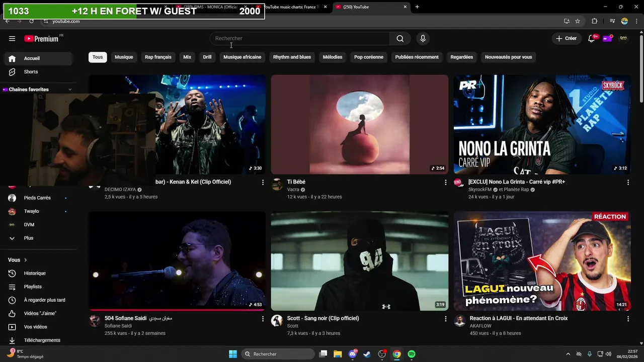Click the Rechercher search field
Viewport: 644px width, 362px height.
point(300,39)
